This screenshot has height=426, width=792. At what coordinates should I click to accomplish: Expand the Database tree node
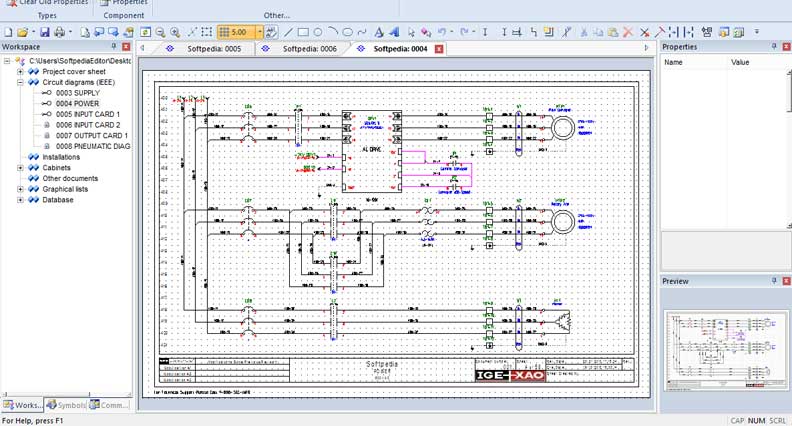pyautogui.click(x=20, y=200)
